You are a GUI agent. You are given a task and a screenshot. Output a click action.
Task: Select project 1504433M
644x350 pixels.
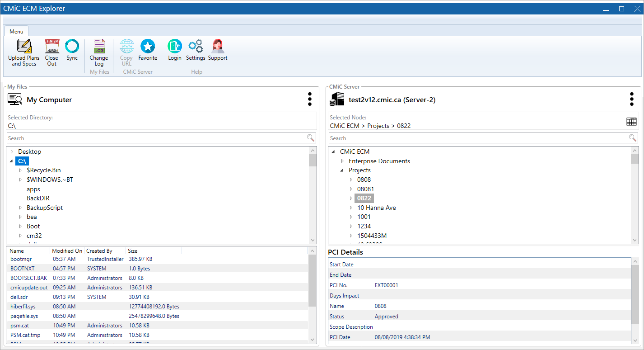[372, 236]
